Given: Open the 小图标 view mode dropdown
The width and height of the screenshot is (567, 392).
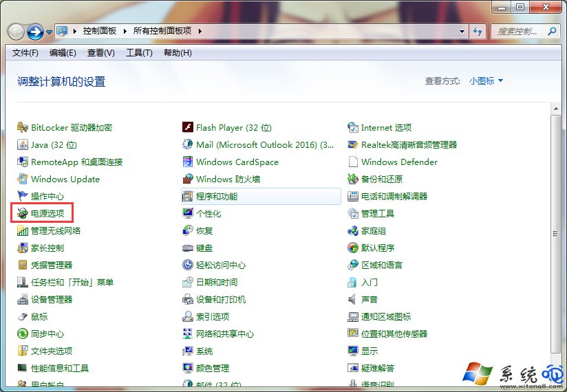Looking at the screenshot, I should [x=486, y=81].
